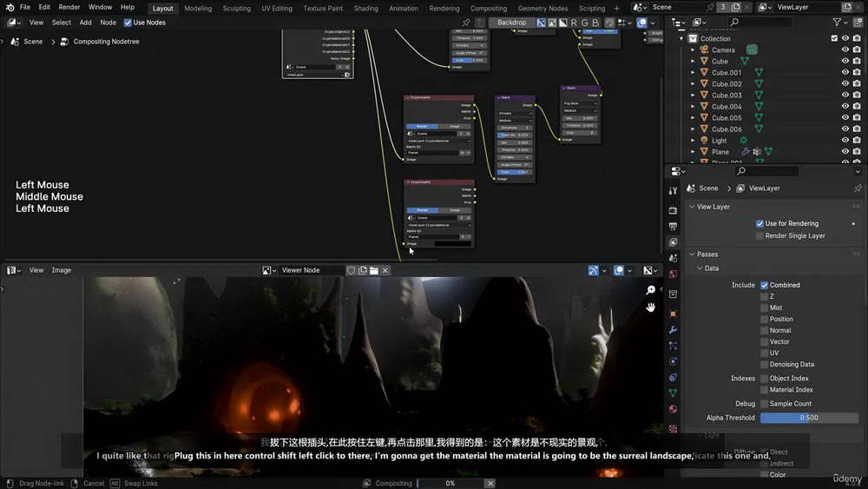This screenshot has height=489, width=868.
Task: Hide Cube.003 with its eye icon
Action: 845,96
